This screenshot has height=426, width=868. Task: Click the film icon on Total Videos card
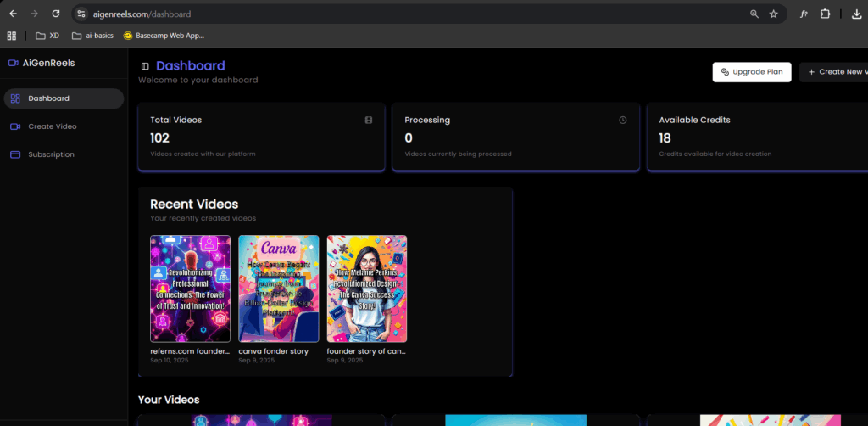coord(369,121)
